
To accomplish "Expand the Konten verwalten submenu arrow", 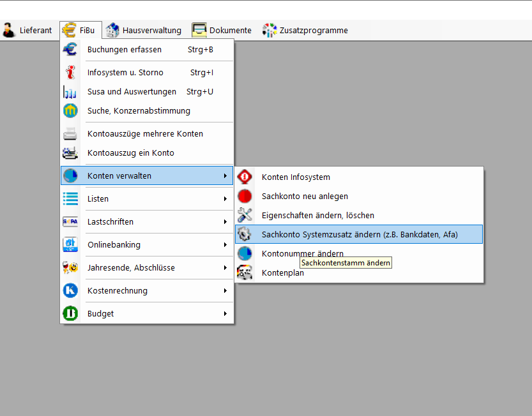I will click(225, 175).
